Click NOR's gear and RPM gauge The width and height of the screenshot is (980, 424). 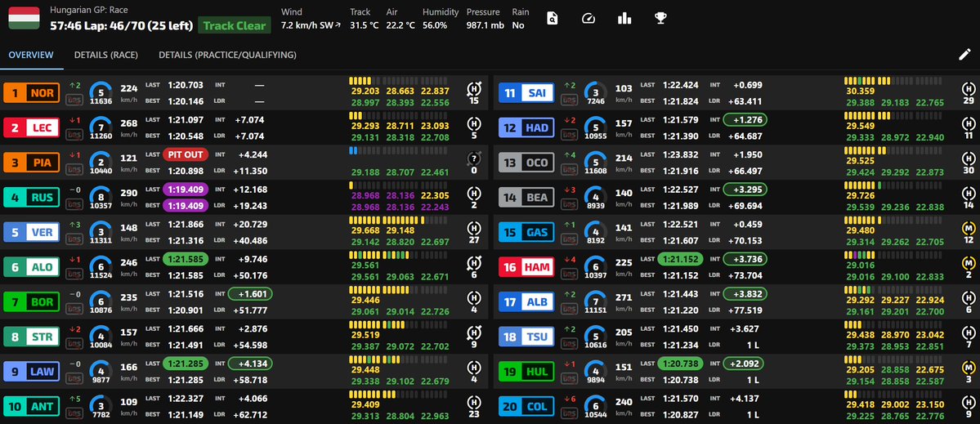101,93
